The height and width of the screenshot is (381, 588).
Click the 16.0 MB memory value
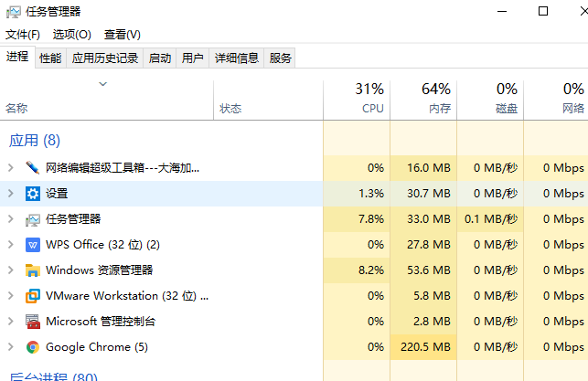[429, 168]
